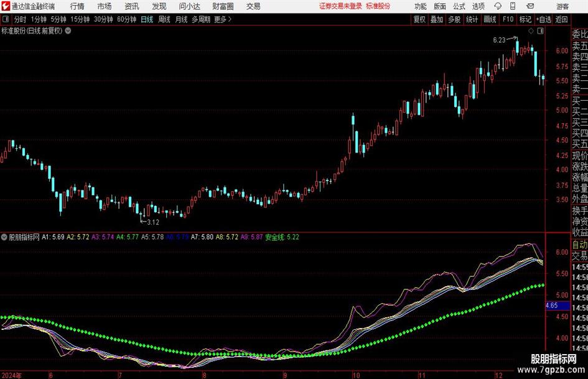The width and height of the screenshot is (588, 379).
Task: Click the 通达信 red logo icon
Action: pos(5,6)
